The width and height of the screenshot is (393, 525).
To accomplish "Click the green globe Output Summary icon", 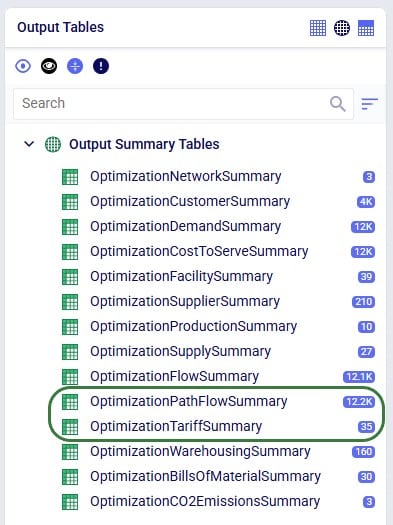I will pos(53,144).
